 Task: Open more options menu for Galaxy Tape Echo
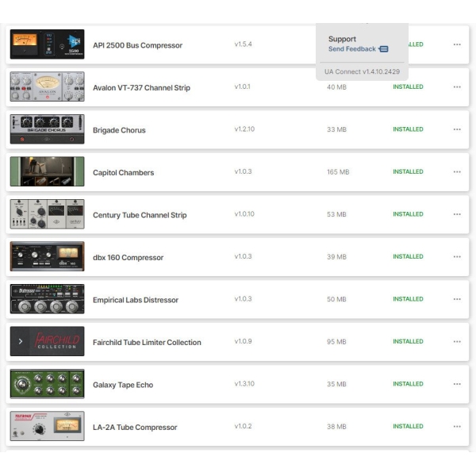tap(457, 384)
